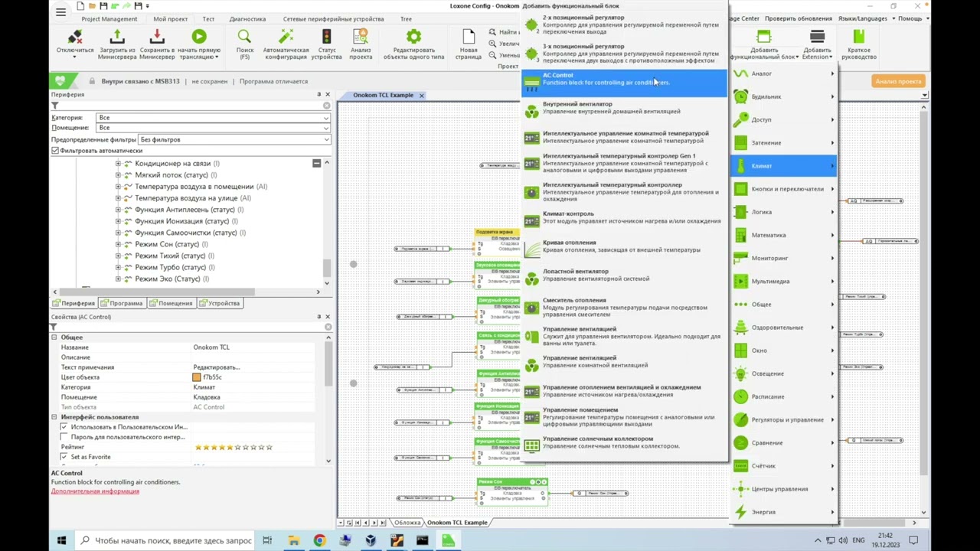Open the Мультимедиа category submenu
This screenshot has height=551, width=980.
click(784, 281)
